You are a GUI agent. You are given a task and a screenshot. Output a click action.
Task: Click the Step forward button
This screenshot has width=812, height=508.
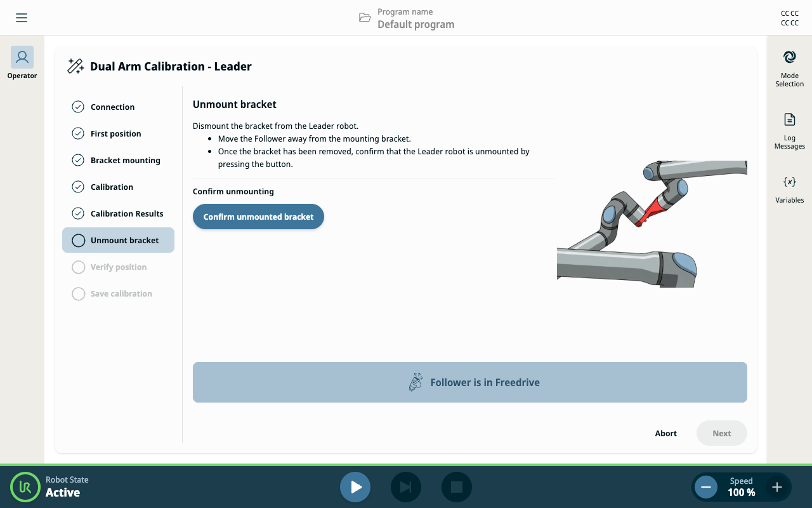406,487
